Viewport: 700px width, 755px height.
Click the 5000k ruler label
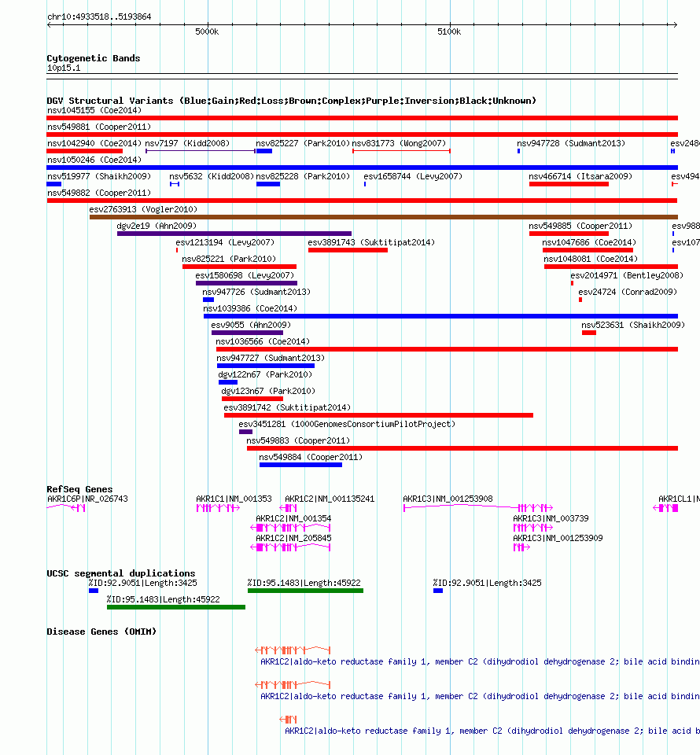(x=207, y=31)
